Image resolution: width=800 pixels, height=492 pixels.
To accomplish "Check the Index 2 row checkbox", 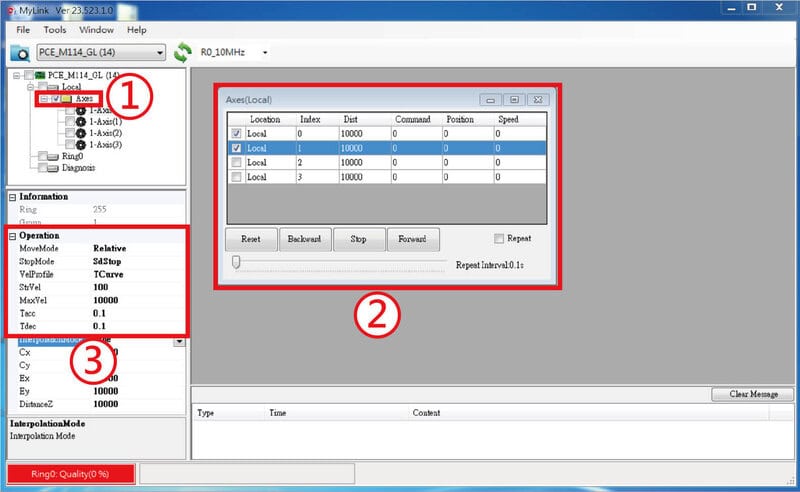I will [x=236, y=162].
